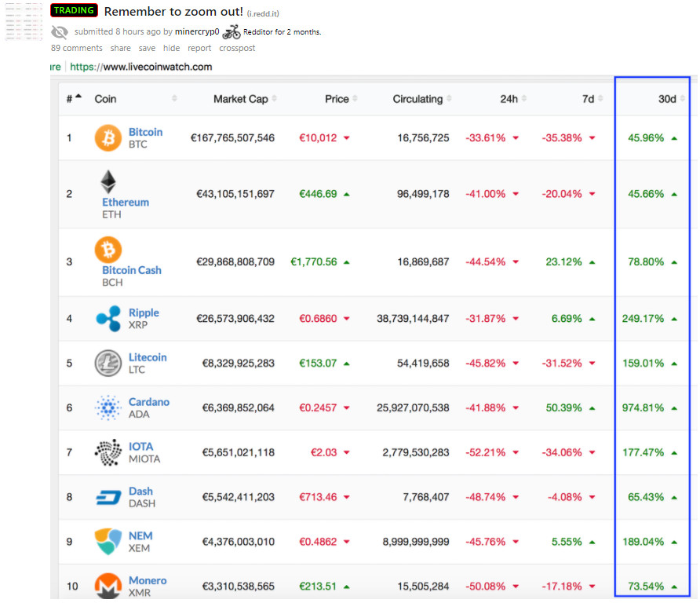Click Cardano 30d change 974.81%
Image resolution: width=700 pixels, height=603 pixels.
643,407
